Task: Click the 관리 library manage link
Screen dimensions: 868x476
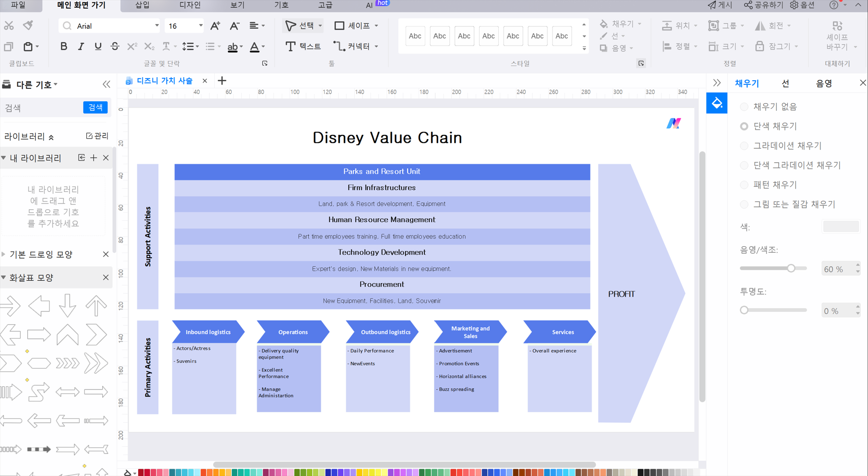Action: pyautogui.click(x=97, y=136)
